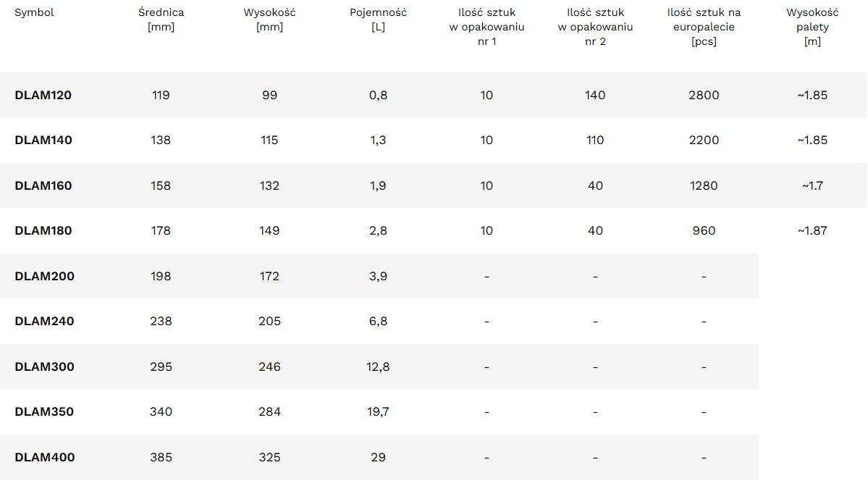Click the Wysokość palety column header
Viewport: 868px width, 486px height.
click(x=812, y=27)
